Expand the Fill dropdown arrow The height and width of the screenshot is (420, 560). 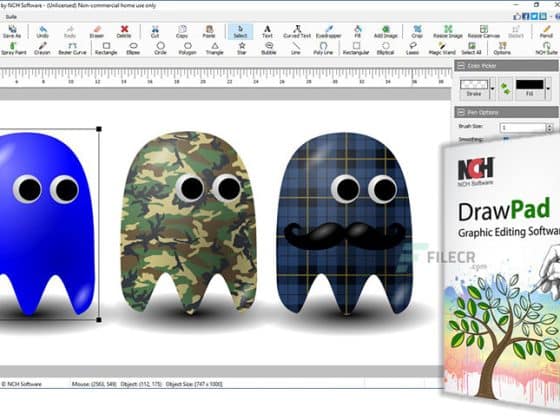(548, 88)
